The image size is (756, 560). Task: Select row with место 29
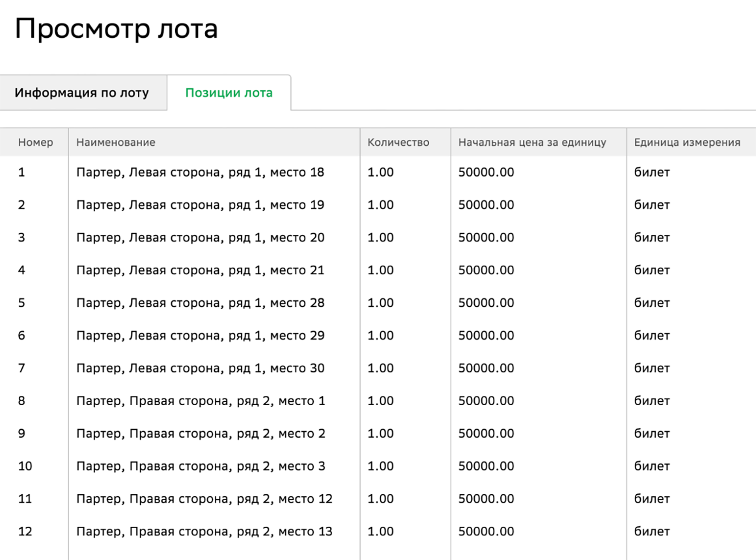378,336
